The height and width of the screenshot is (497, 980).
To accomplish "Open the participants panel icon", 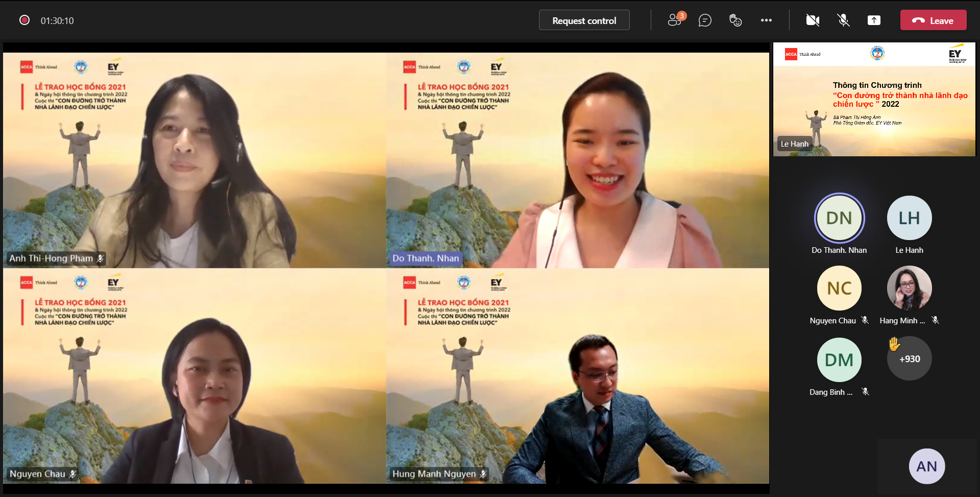I will pyautogui.click(x=676, y=19).
